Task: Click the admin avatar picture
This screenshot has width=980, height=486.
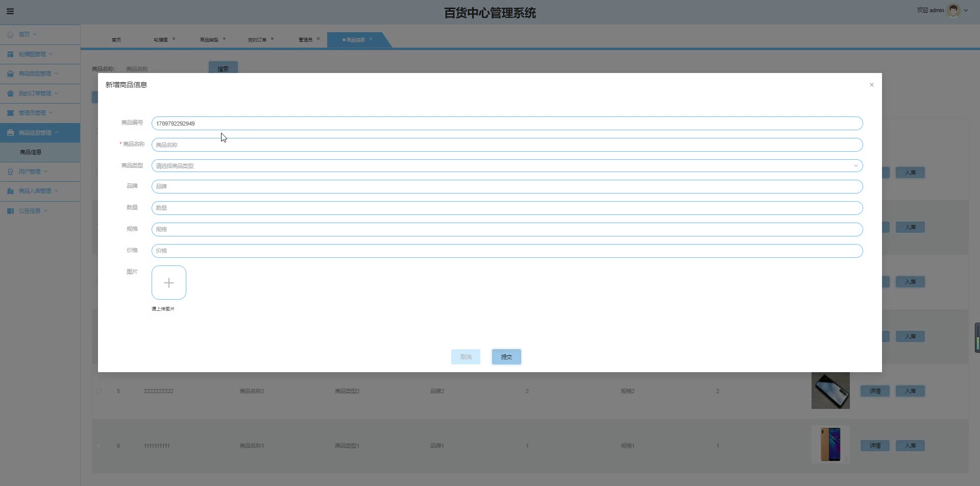Action: [953, 10]
